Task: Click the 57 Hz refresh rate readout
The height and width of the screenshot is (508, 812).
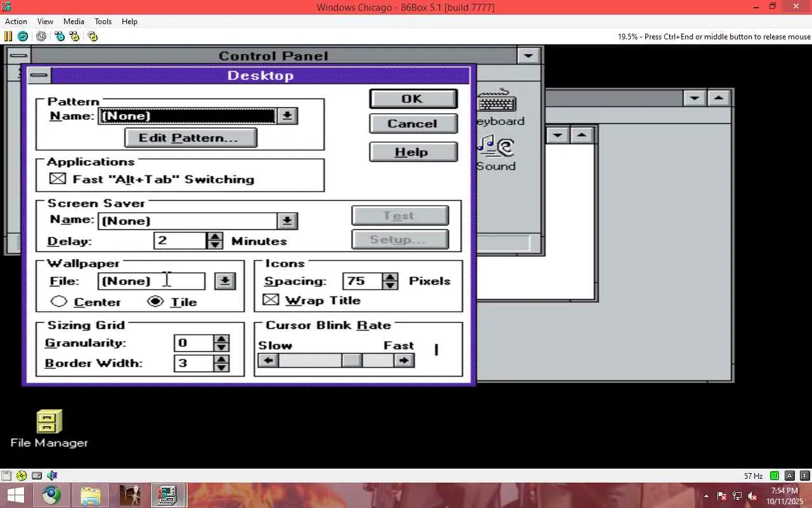Action: click(x=753, y=476)
